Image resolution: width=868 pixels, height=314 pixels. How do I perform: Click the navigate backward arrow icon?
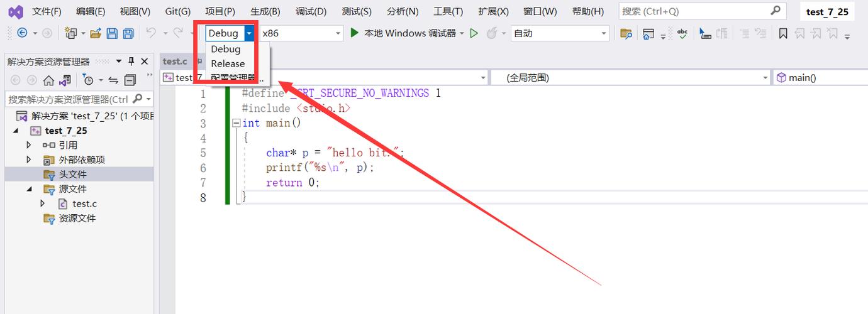(22, 33)
